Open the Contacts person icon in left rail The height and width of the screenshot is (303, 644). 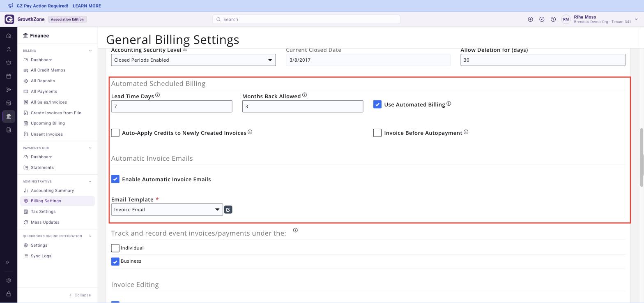[9, 49]
